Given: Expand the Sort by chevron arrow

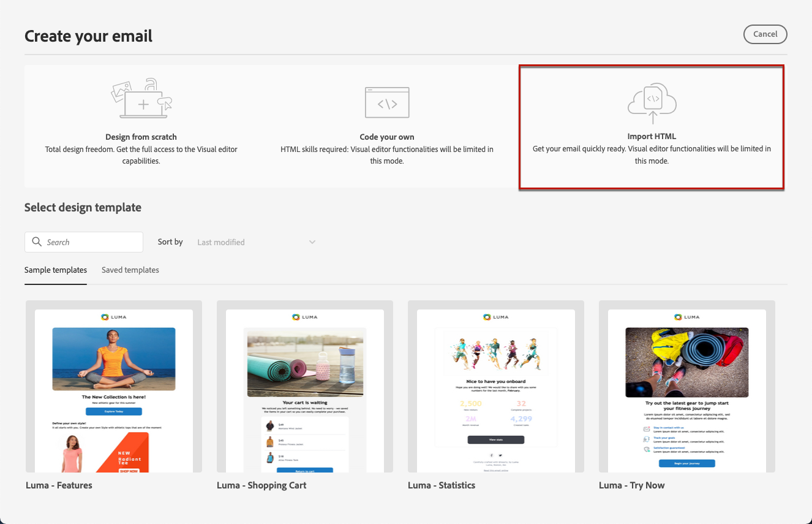Looking at the screenshot, I should (x=312, y=242).
